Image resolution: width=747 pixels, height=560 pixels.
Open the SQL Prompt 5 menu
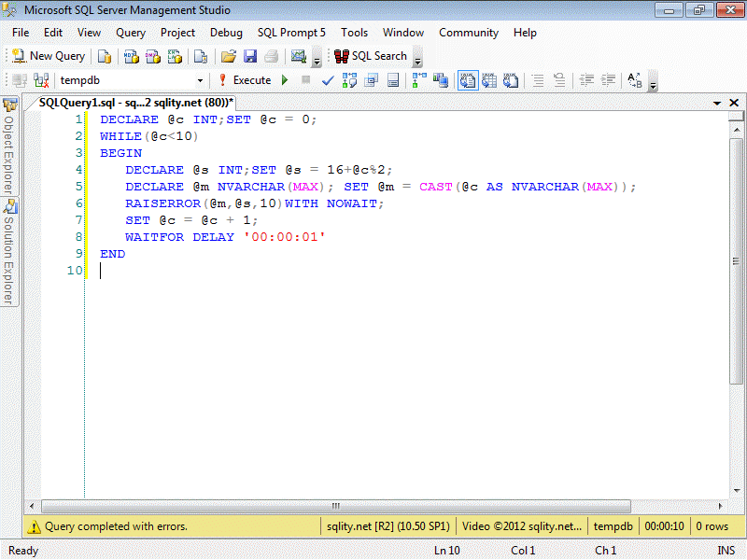[291, 32]
